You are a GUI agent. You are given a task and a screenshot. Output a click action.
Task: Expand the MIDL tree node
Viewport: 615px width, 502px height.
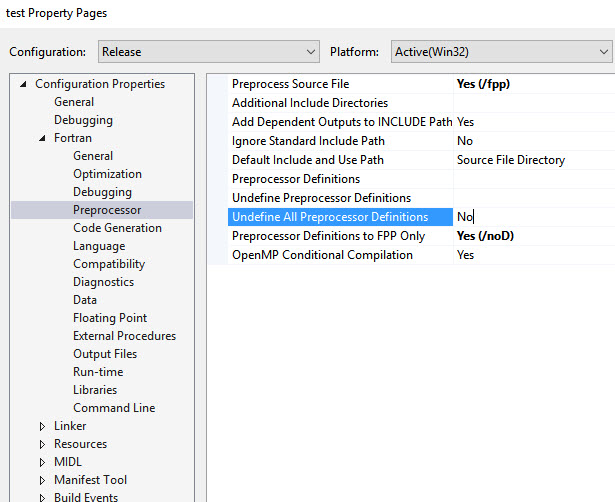[42, 462]
